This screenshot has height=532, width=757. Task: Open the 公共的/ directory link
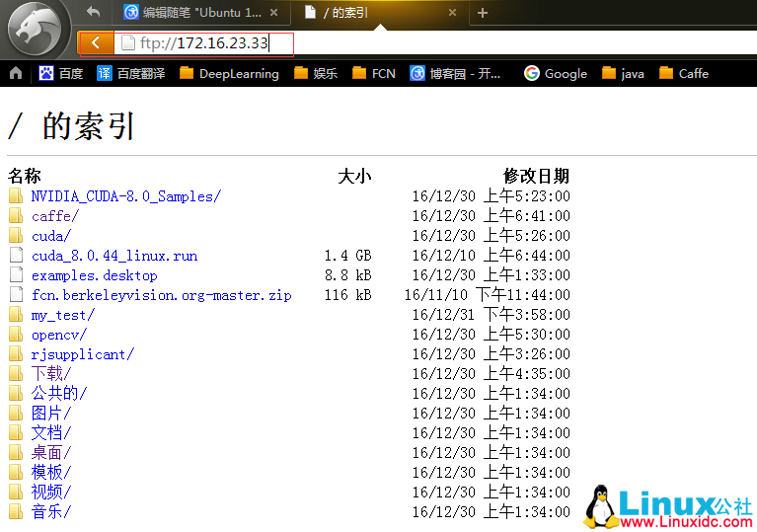tap(59, 393)
